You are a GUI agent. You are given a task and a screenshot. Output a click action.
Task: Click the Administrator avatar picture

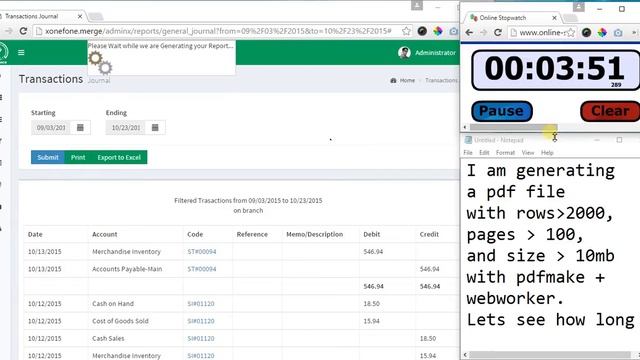404,53
